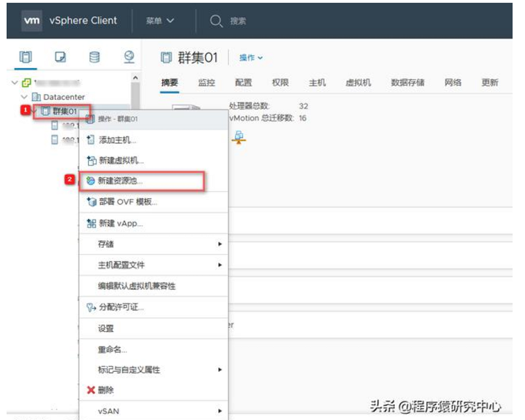Open the Hosts and Clusters inventory tab icon
Image resolution: width=525 pixels, height=420 pixels.
pos(25,57)
